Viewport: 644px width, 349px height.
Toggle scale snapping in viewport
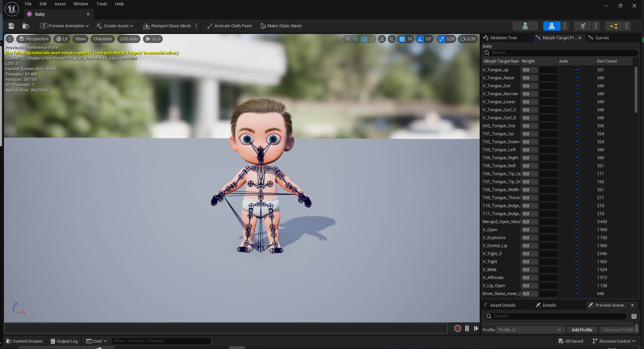click(x=441, y=39)
